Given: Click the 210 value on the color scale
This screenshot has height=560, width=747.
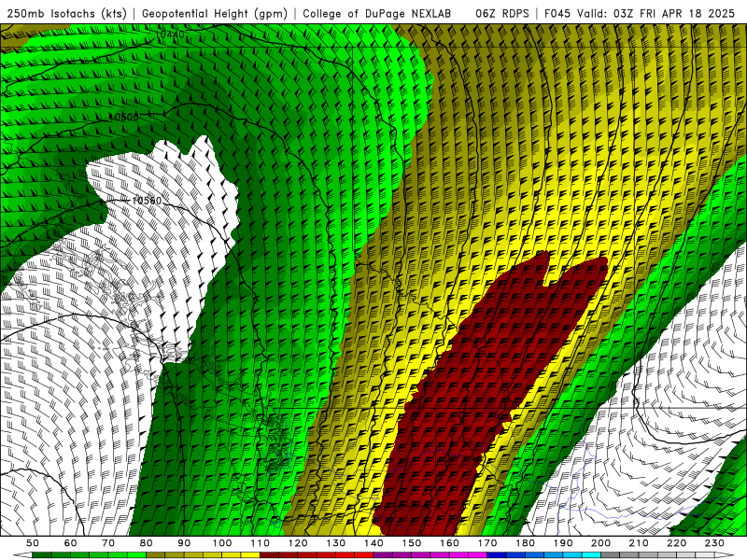Looking at the screenshot, I should 639,543.
